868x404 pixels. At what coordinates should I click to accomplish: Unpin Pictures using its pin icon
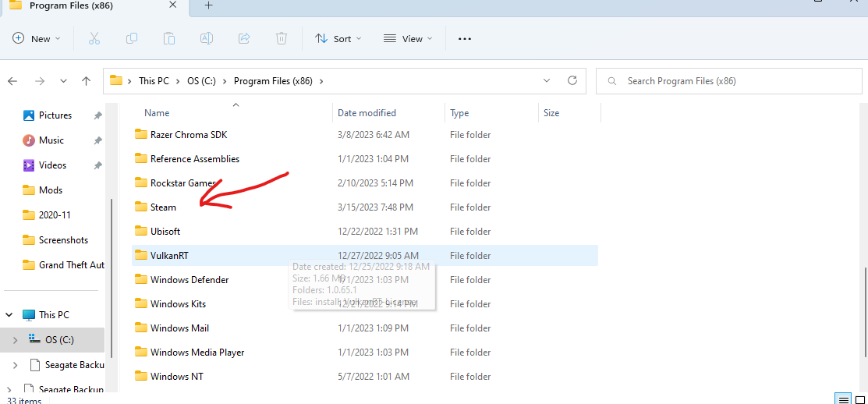[97, 115]
